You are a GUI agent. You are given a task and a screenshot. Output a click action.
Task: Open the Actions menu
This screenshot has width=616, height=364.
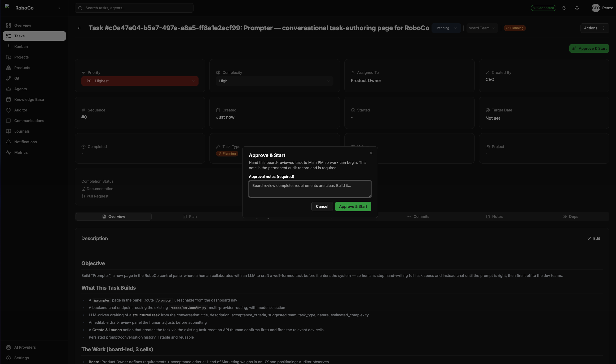coord(595,28)
